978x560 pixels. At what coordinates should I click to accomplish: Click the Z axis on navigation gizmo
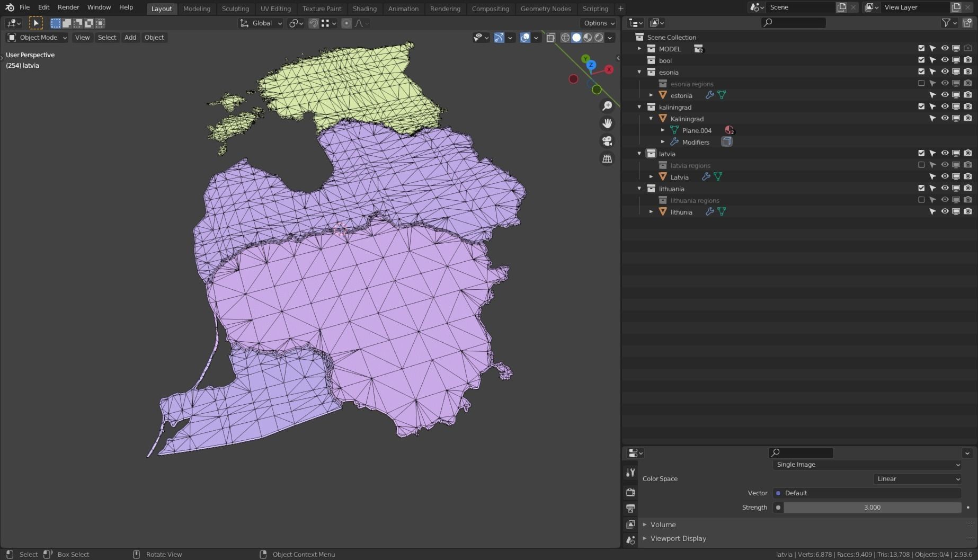(x=591, y=65)
